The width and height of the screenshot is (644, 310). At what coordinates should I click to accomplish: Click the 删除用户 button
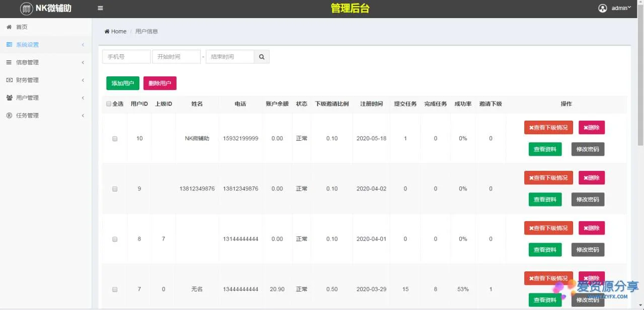159,83
